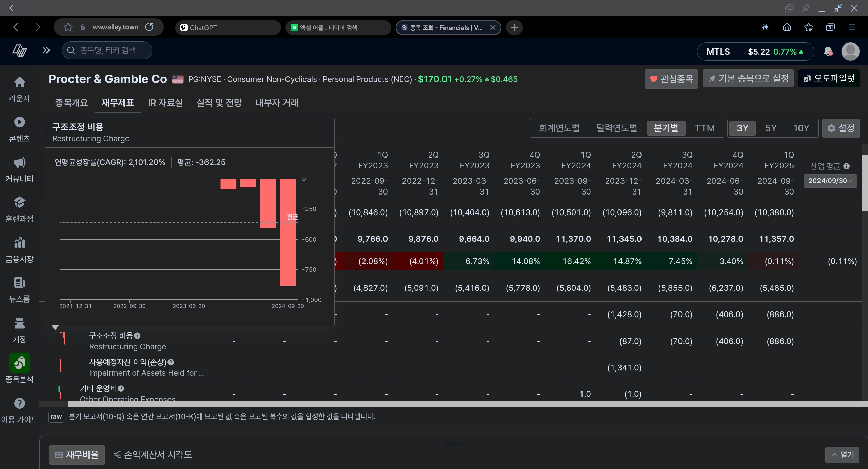This screenshot has height=469, width=868.
Task: Open the 콘텐츠 play icon in sidebar
Action: click(19, 122)
